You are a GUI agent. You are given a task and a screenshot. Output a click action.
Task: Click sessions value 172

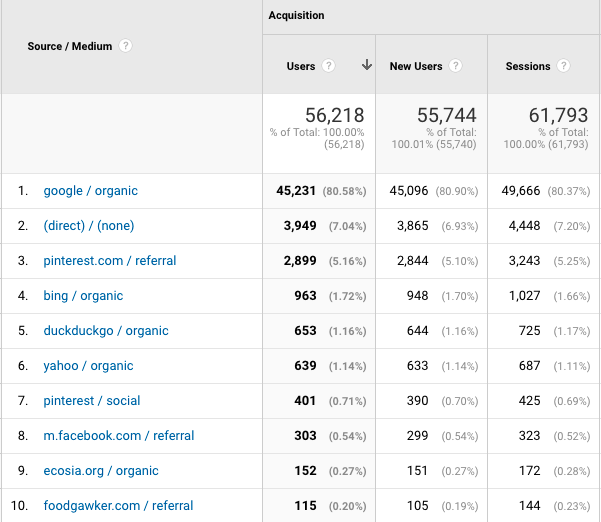pyautogui.click(x=529, y=471)
